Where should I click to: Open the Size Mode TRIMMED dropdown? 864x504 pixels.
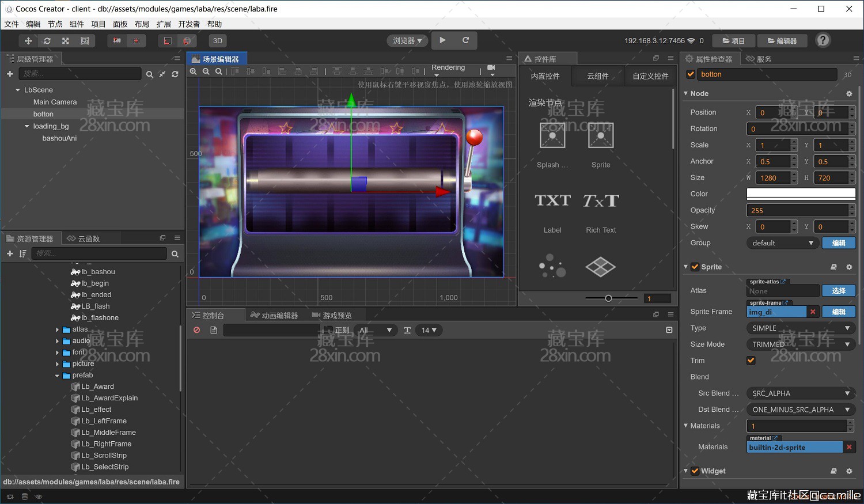coord(801,344)
